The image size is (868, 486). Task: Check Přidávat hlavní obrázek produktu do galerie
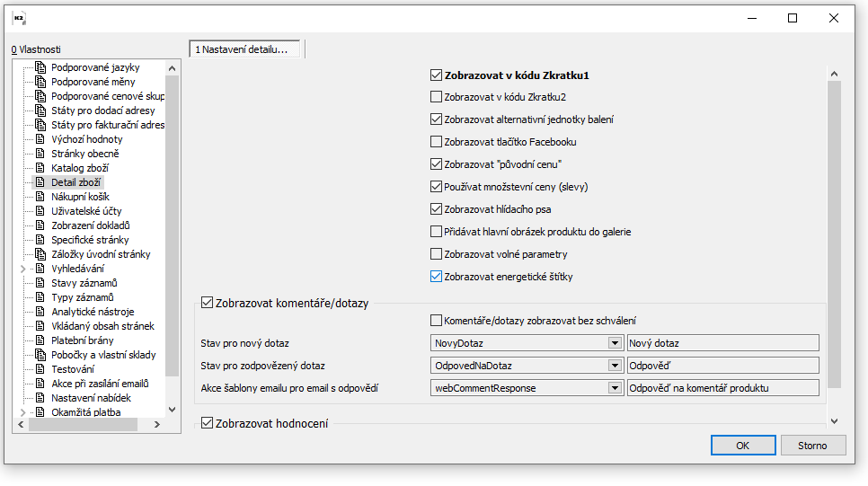[436, 232]
